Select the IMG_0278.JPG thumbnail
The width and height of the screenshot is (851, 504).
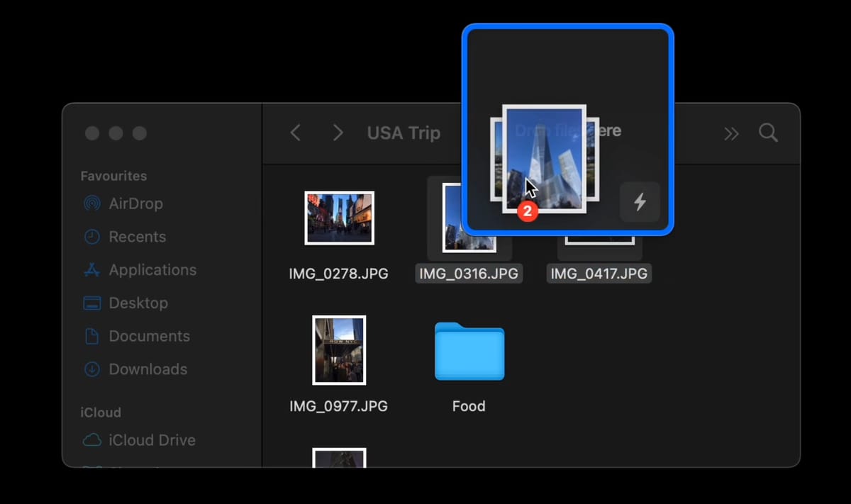coord(339,218)
